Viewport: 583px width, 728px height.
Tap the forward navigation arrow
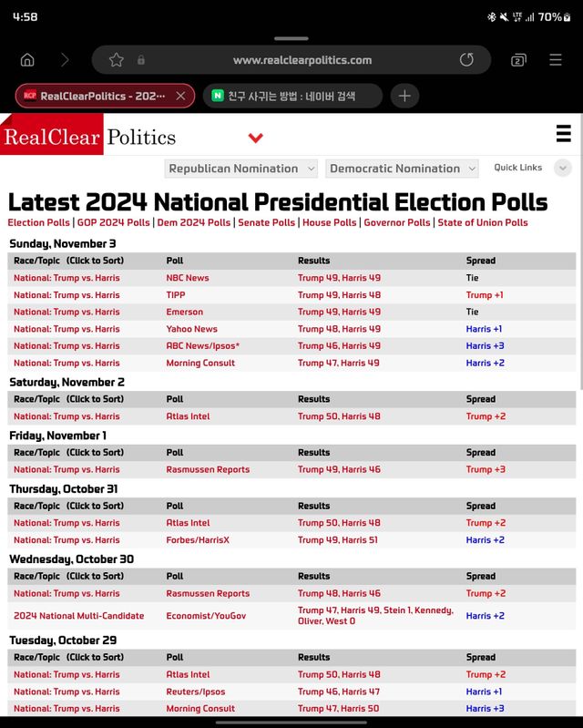(x=65, y=60)
